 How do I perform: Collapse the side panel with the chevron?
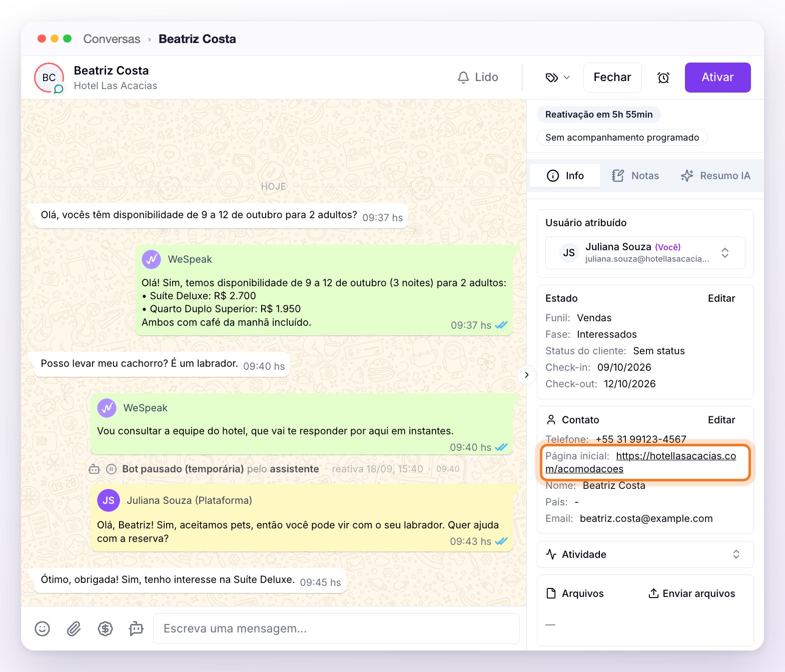(x=526, y=375)
